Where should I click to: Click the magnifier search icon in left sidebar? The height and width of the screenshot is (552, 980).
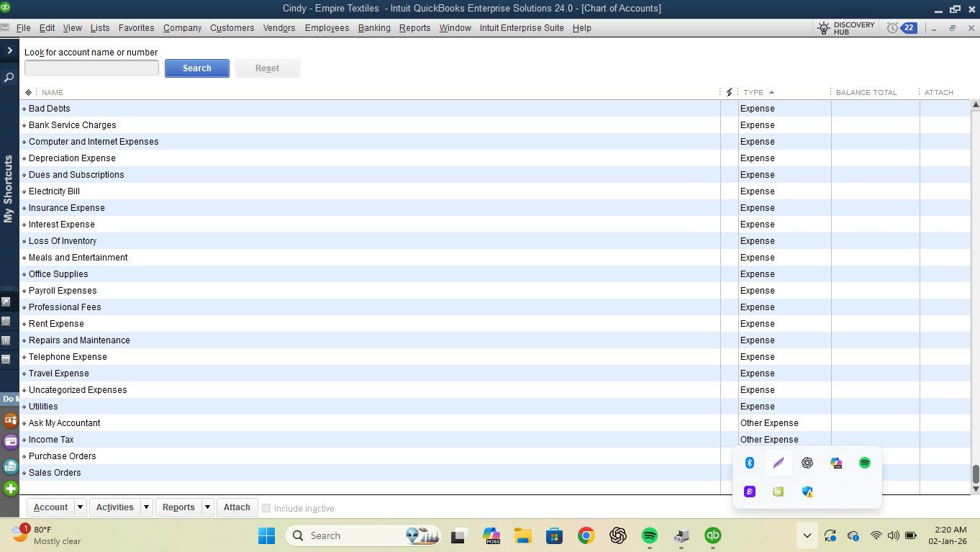(9, 77)
